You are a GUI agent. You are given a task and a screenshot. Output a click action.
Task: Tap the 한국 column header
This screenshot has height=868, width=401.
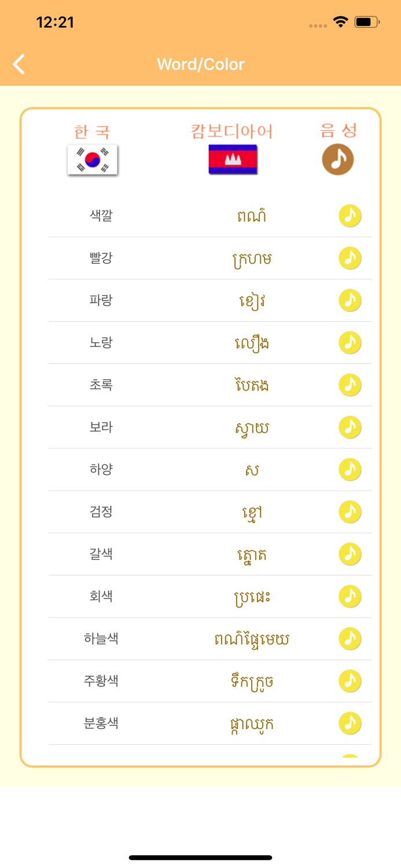point(92,130)
